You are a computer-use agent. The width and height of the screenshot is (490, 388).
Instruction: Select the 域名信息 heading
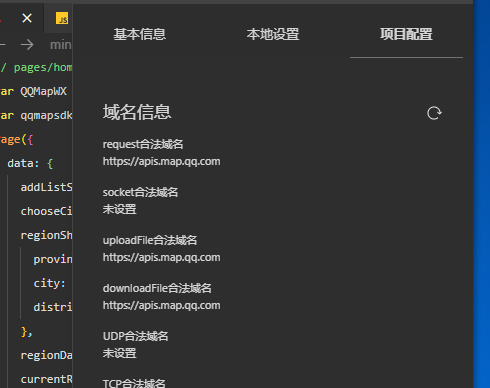coord(137,112)
